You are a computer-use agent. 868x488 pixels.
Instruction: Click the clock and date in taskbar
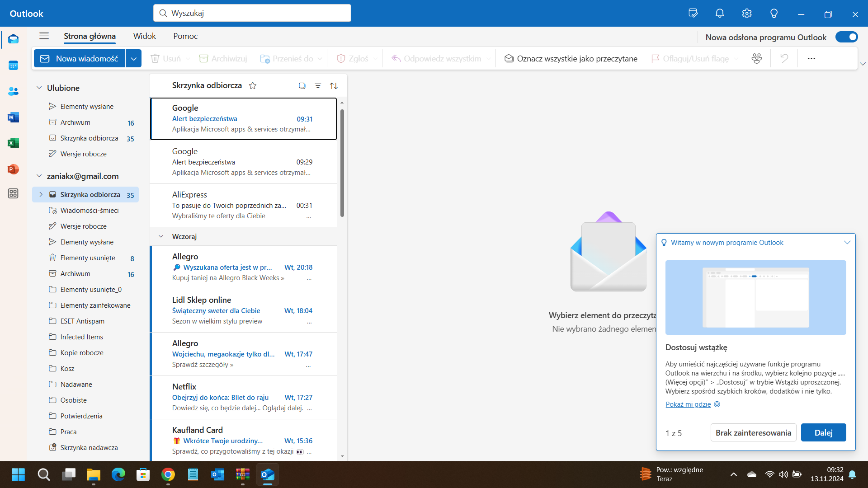click(x=826, y=474)
